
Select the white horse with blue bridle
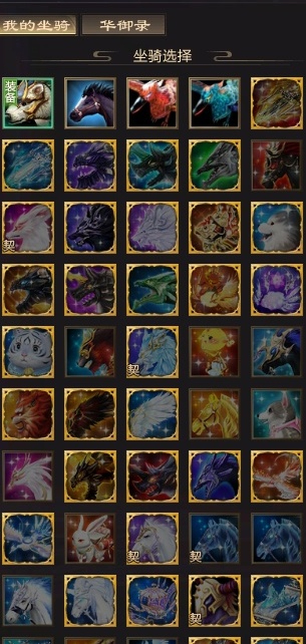tap(28, 601)
